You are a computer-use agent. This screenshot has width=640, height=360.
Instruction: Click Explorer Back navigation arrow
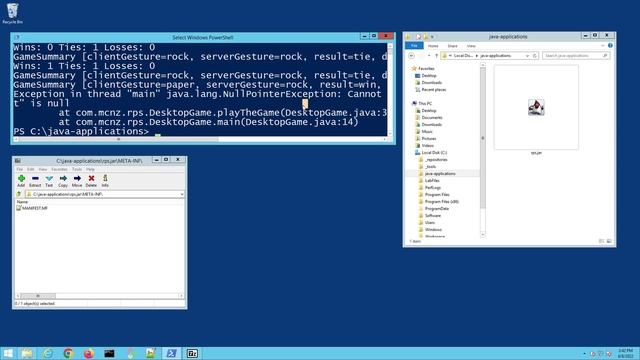coord(411,56)
